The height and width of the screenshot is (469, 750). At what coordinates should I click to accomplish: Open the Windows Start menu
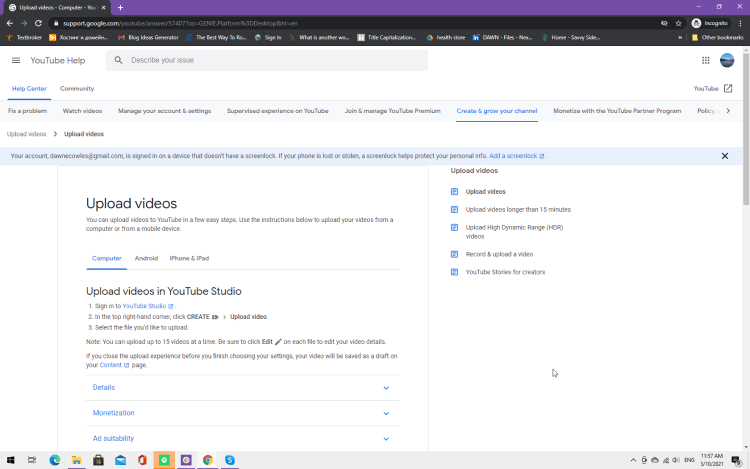[10, 460]
